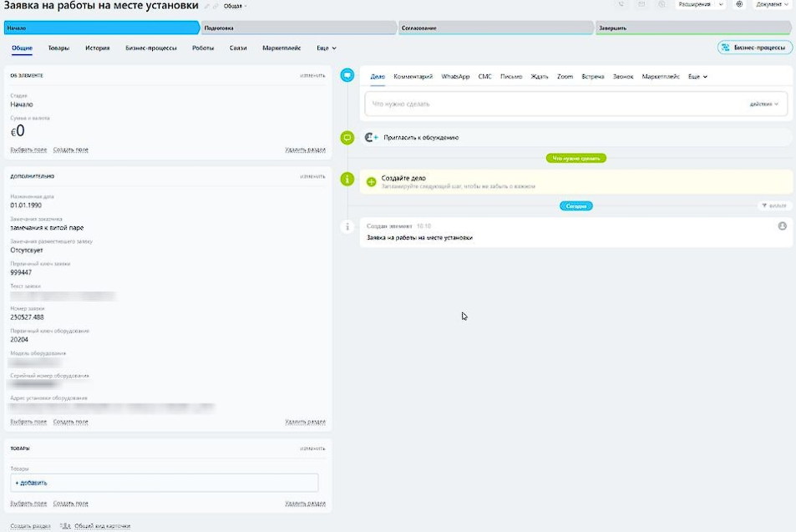
Task: Click the user avatar icon in timeline entry
Action: pyautogui.click(x=783, y=226)
